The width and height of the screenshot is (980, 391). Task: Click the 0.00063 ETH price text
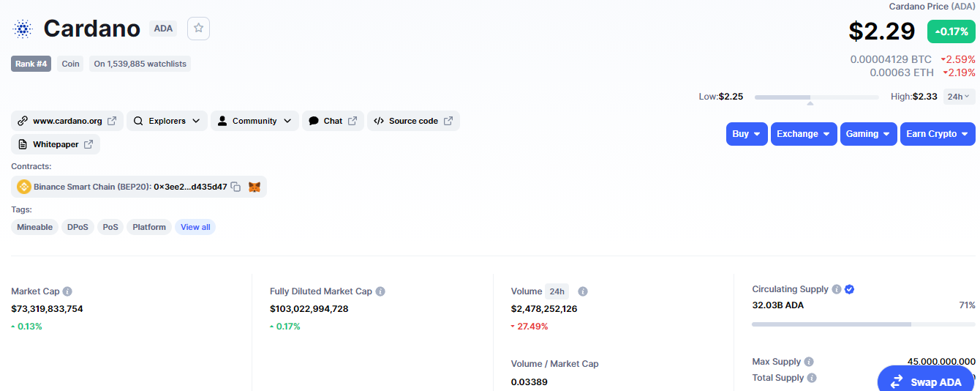(902, 72)
